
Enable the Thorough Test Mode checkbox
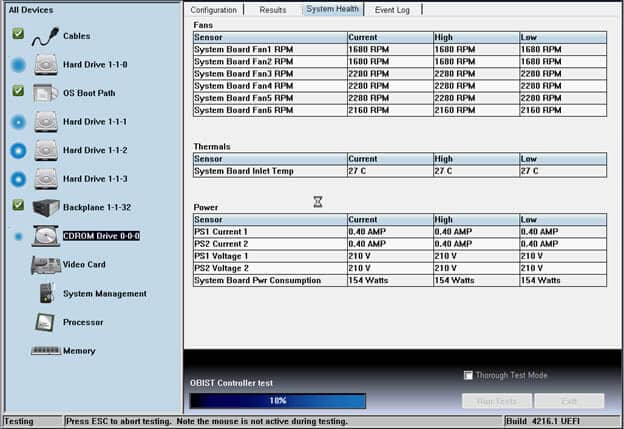pos(469,376)
